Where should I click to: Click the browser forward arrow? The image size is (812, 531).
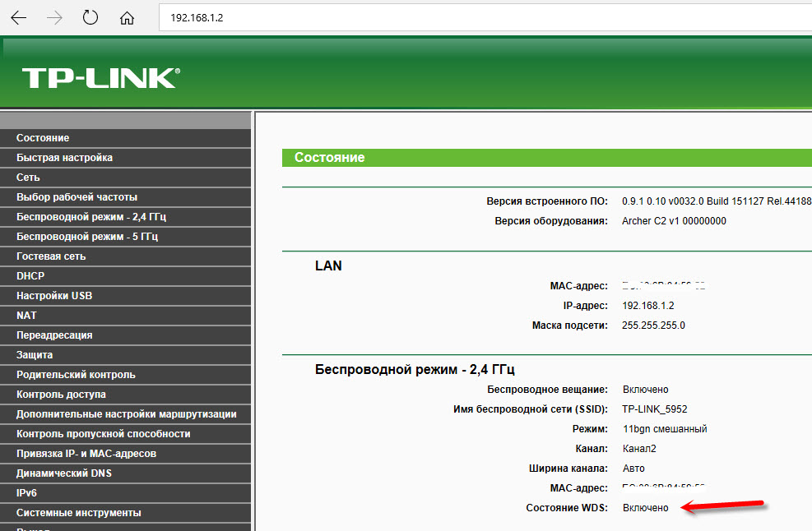[x=54, y=17]
